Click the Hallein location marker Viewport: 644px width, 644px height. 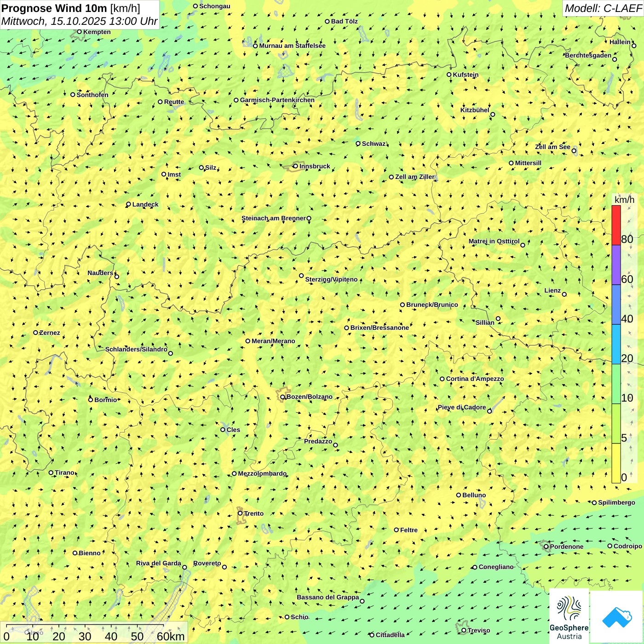(634, 46)
